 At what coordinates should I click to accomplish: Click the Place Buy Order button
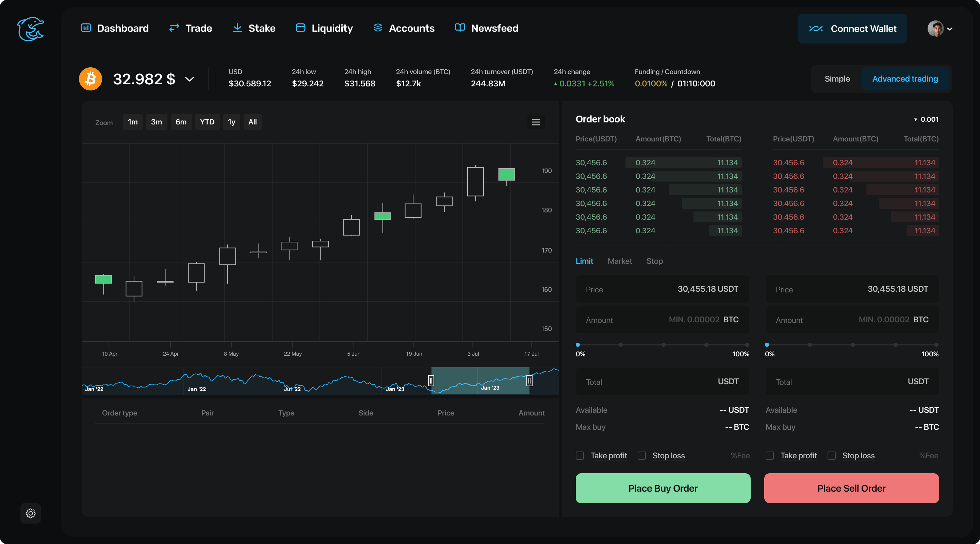pos(662,488)
